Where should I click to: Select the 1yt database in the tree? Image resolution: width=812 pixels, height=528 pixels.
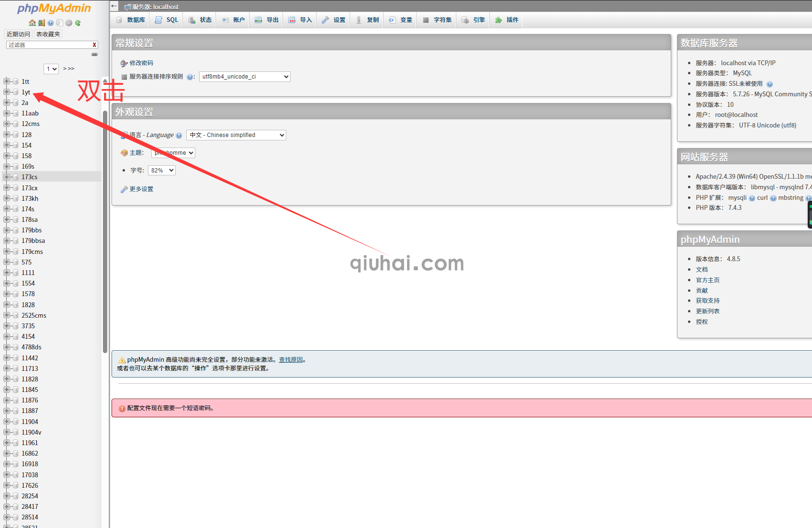coord(26,92)
